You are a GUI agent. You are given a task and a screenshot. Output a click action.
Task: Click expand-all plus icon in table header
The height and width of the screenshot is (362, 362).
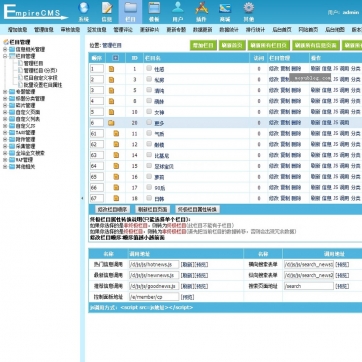115,58
